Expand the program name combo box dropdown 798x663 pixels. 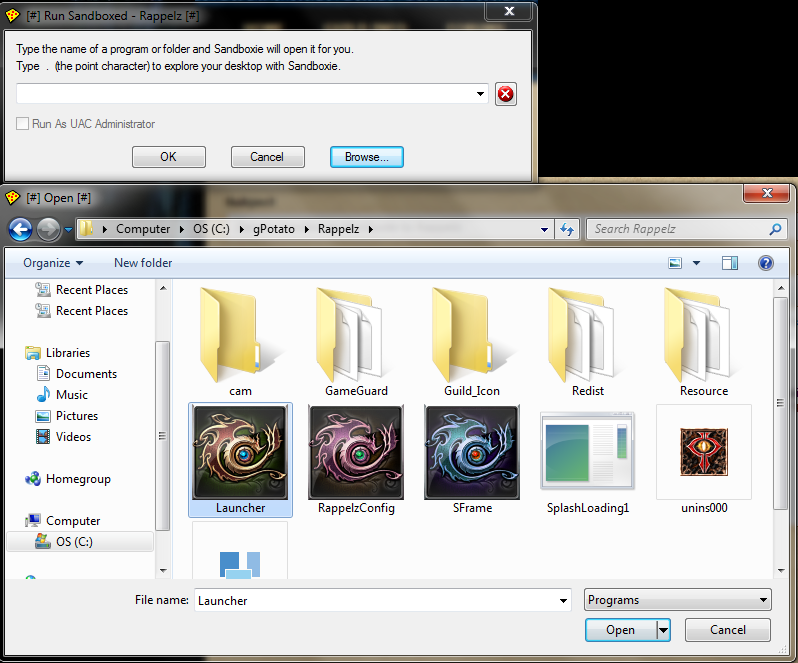point(480,94)
